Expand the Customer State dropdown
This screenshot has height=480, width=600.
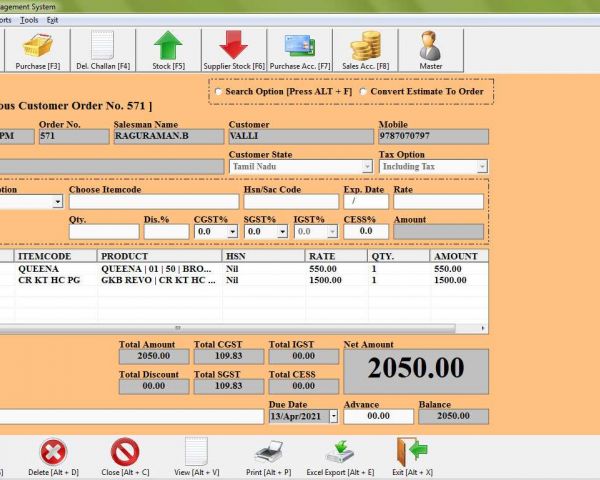pyautogui.click(x=367, y=167)
